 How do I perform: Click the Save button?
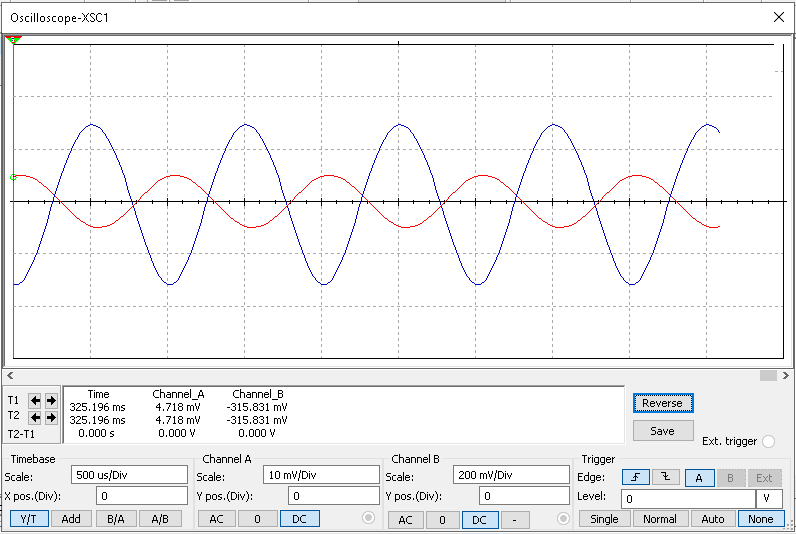[663, 431]
